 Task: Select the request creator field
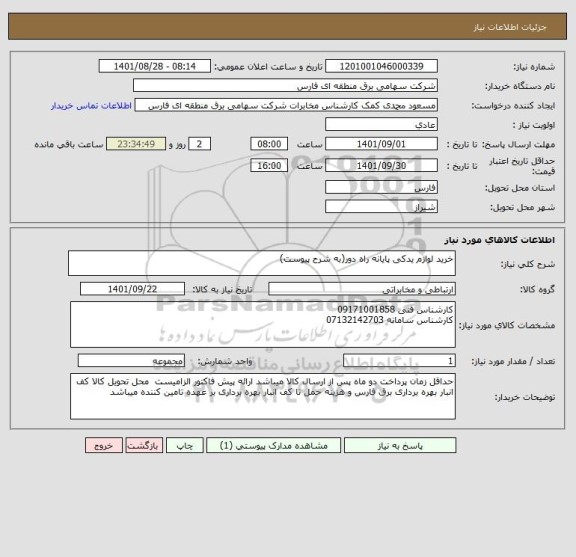(x=286, y=105)
